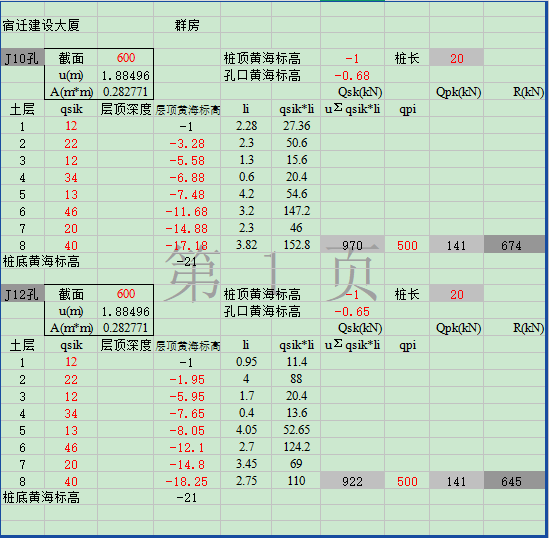Select J10 pile length 20 cell
549x538 pixels.
tap(457, 58)
